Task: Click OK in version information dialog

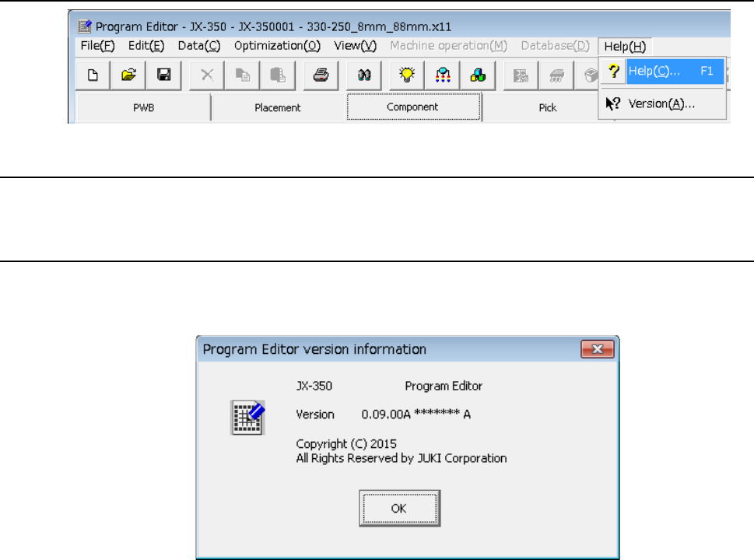Action: pos(399,509)
